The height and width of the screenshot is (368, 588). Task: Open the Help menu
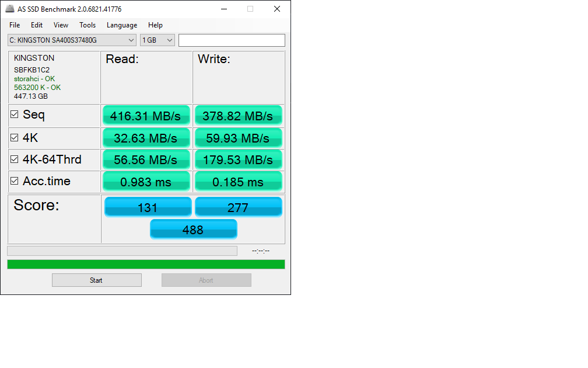click(155, 25)
